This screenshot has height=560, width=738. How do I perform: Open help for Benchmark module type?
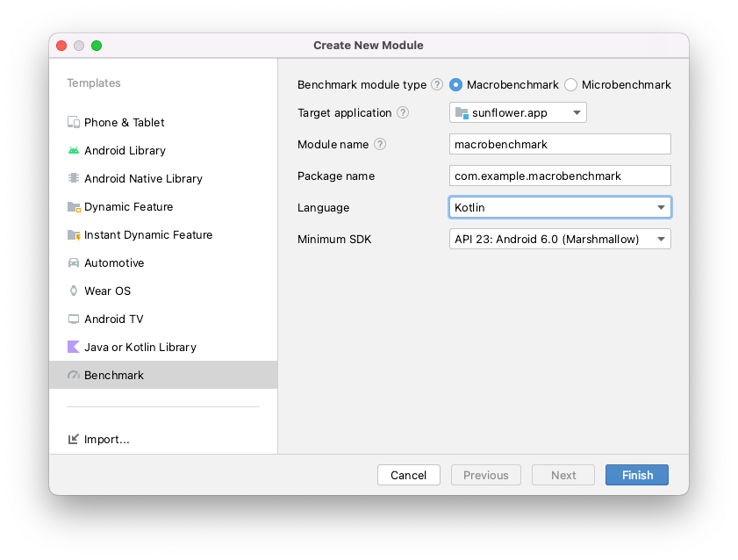coord(437,85)
